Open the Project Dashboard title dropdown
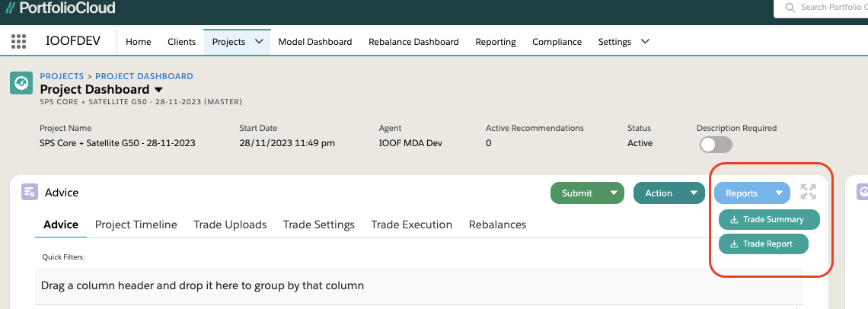 158,90
